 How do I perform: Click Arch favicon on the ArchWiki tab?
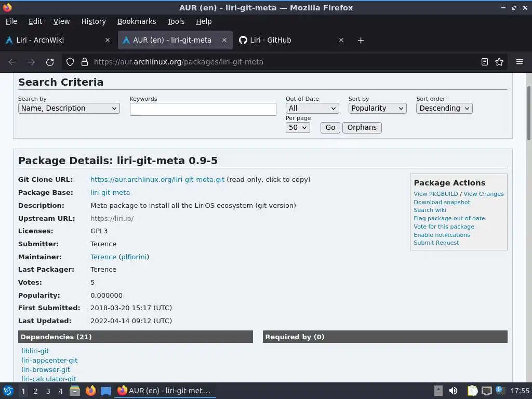9,40
